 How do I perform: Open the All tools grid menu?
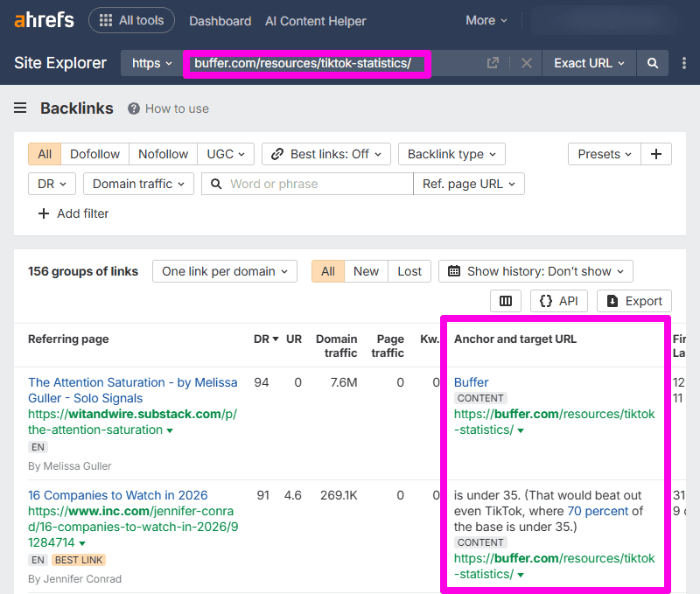pos(132,20)
